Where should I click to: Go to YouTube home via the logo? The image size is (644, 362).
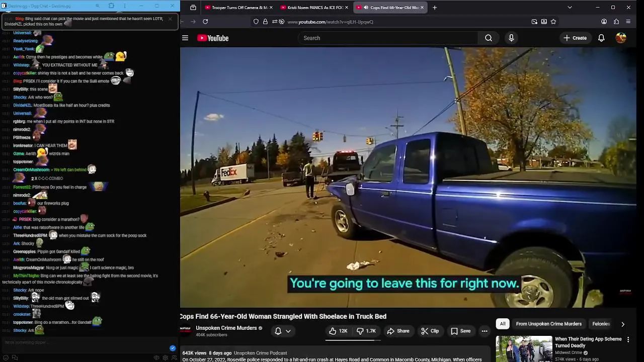tap(213, 38)
